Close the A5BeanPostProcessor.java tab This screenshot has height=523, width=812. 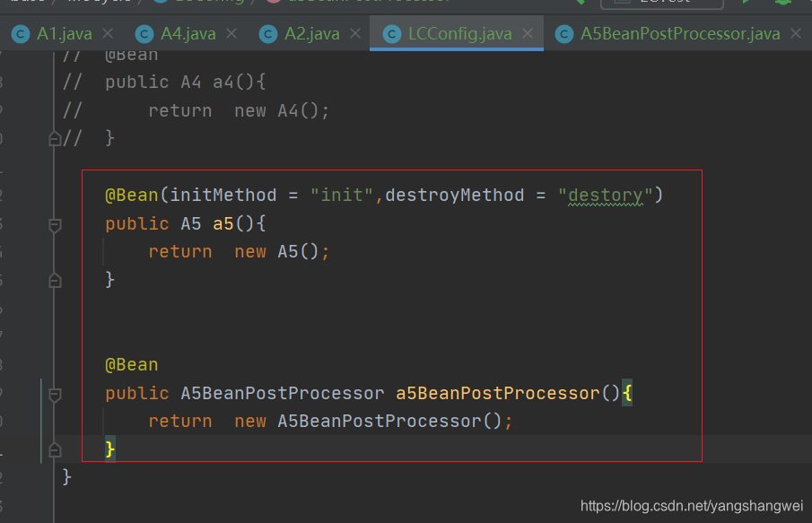(x=796, y=34)
